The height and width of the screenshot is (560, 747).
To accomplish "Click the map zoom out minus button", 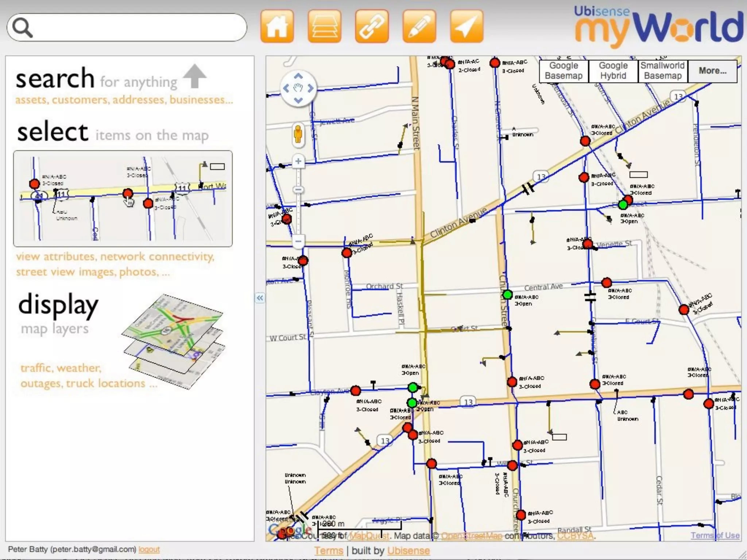I will (298, 241).
